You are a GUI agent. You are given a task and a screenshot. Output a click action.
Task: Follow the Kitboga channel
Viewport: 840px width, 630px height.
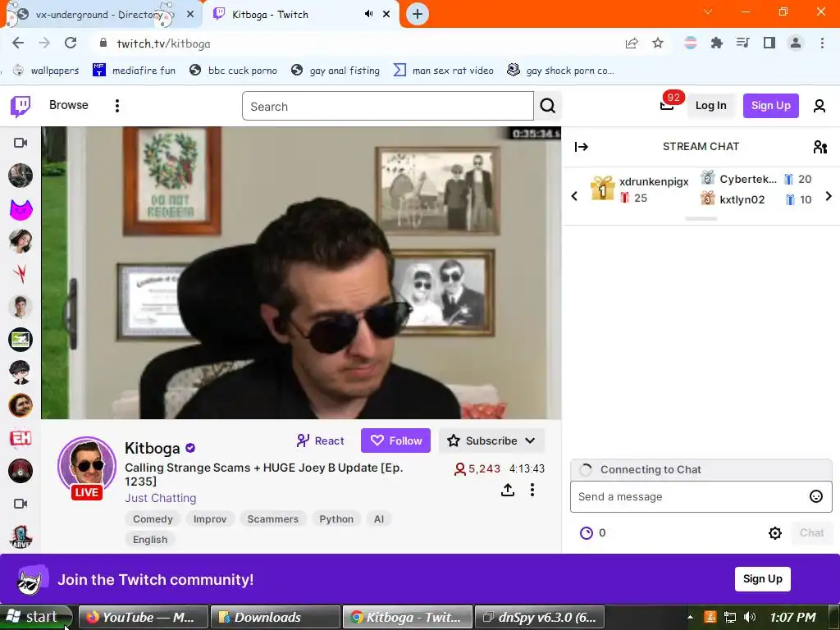click(395, 441)
